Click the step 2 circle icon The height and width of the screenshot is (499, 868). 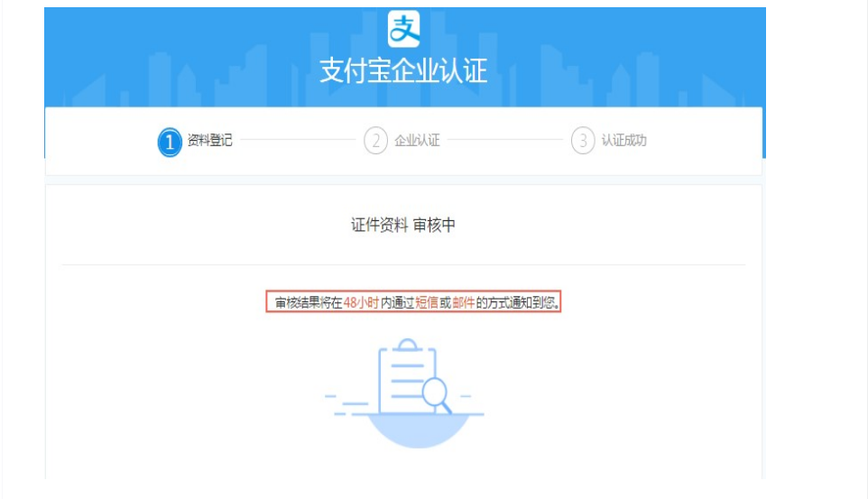[376, 141]
